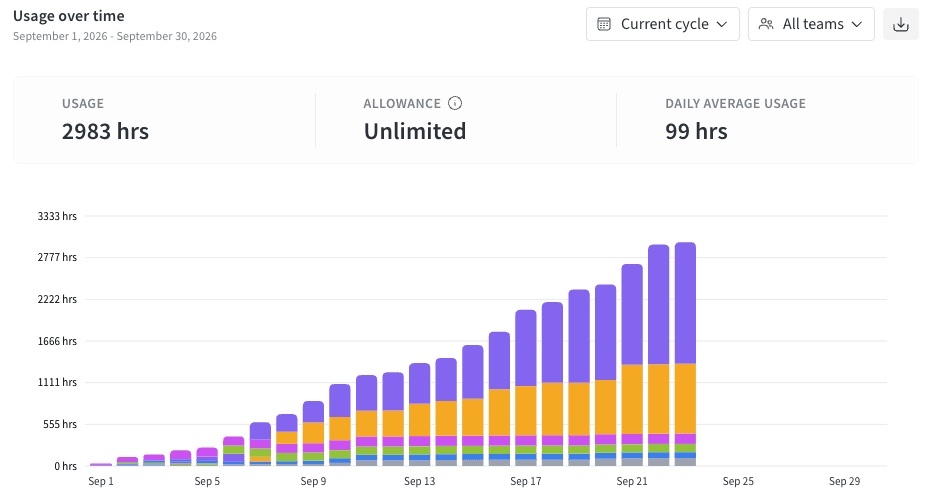Click the Sep 25 x-axis label
This screenshot has height=494, width=932.
(x=738, y=481)
